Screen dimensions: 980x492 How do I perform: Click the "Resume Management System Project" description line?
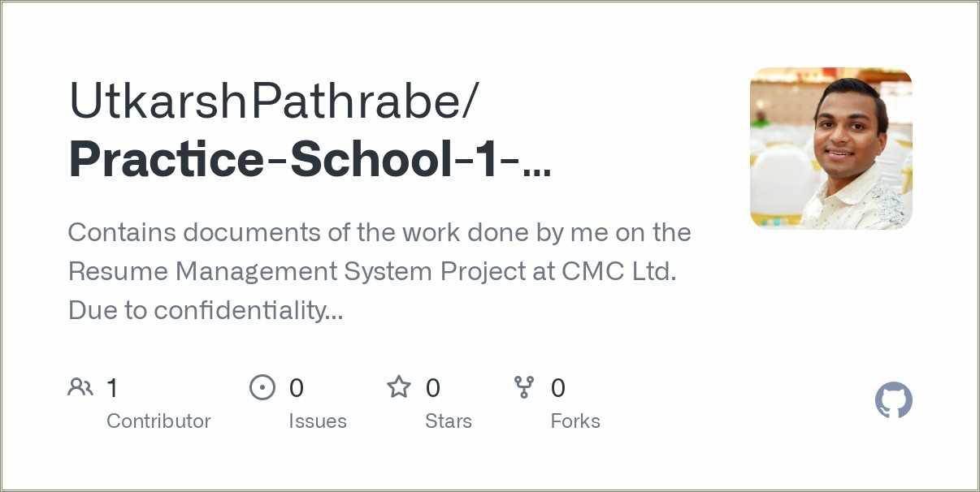pos(372,271)
